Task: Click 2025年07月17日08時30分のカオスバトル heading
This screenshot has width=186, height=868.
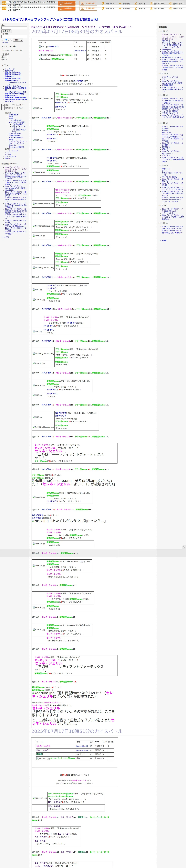Action: (77, 32)
